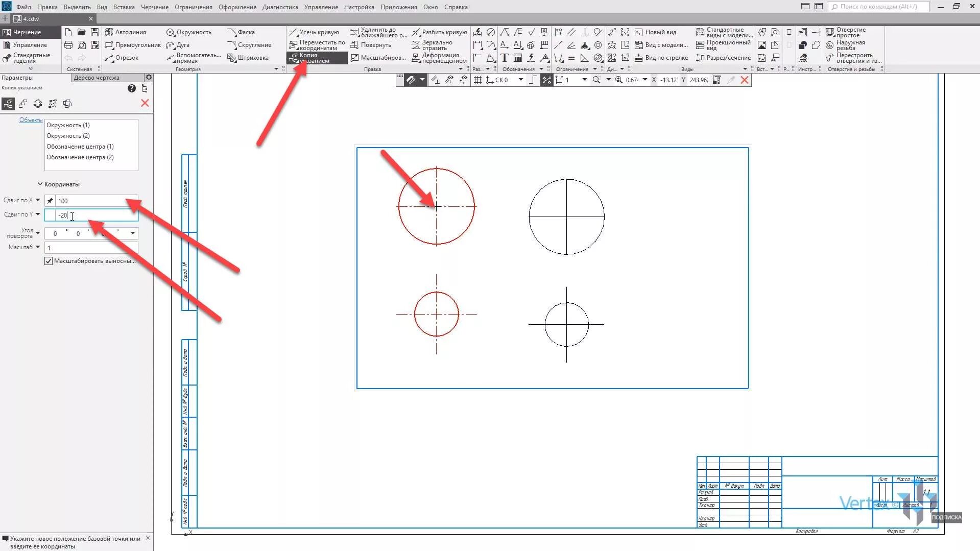
Task: Open the help question mark icon
Action: click(x=132, y=88)
